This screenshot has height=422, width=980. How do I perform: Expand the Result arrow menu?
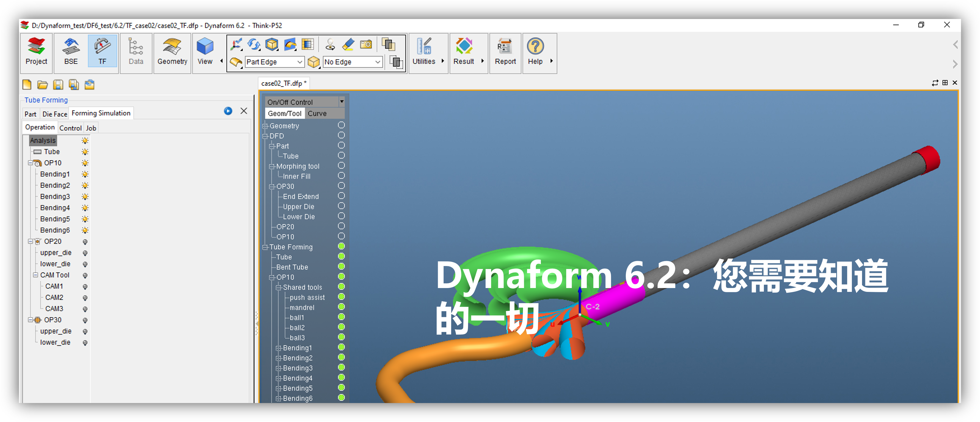482,61
